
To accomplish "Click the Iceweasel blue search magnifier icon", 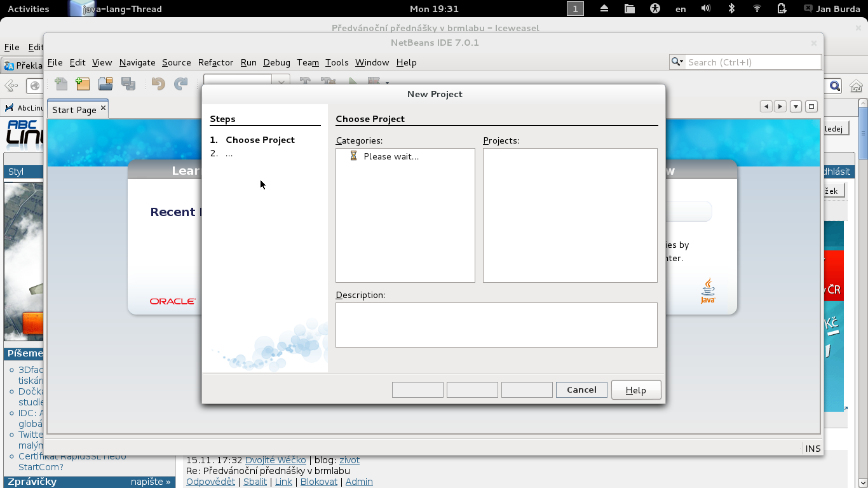I will click(x=834, y=86).
